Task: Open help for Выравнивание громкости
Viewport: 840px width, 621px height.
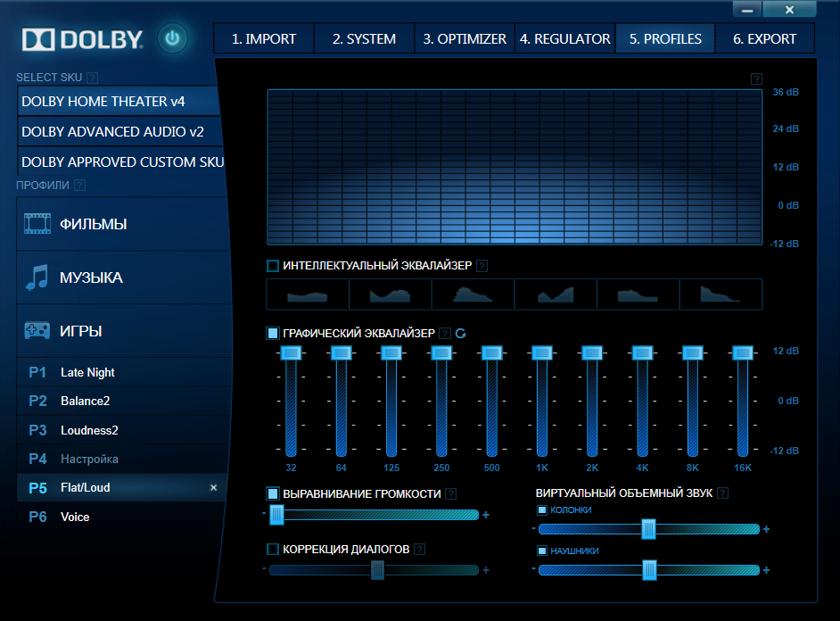Action: click(x=451, y=494)
